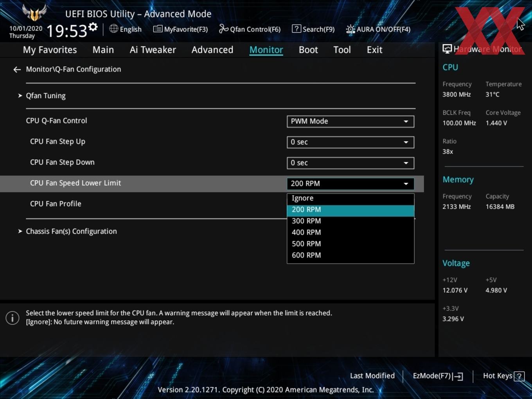Open the Boot tab
The height and width of the screenshot is (399, 532).
[x=308, y=50]
